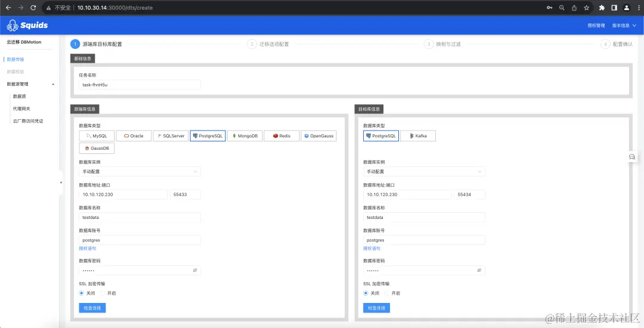Image resolution: width=644 pixels, height=328 pixels.
Task: Open 授权管理 in header
Action: tap(596, 26)
